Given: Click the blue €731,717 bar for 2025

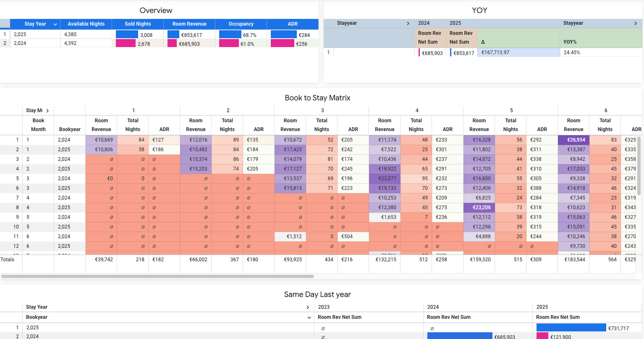Looking at the screenshot, I should click(x=571, y=328).
